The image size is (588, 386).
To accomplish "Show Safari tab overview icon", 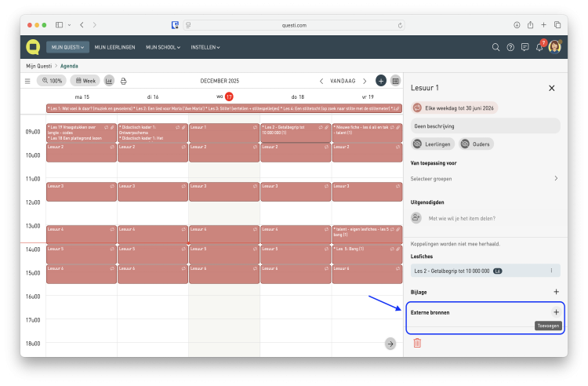I will coord(557,25).
